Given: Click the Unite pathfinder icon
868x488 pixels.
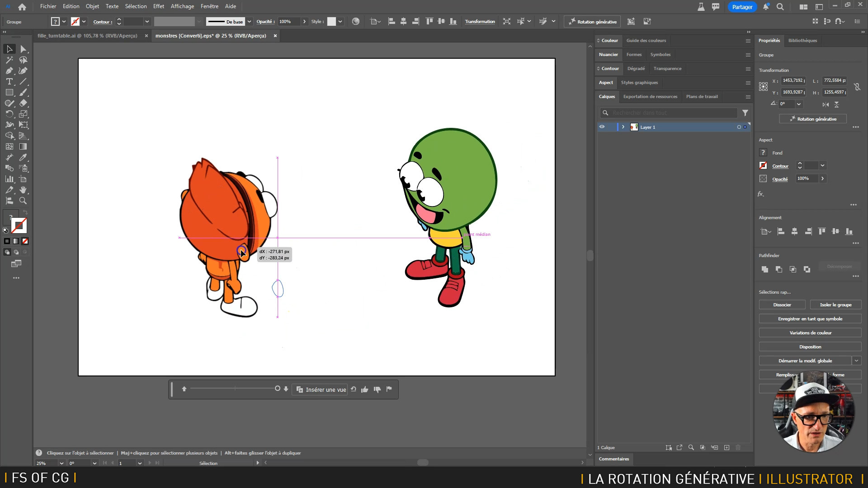Looking at the screenshot, I should tap(765, 269).
